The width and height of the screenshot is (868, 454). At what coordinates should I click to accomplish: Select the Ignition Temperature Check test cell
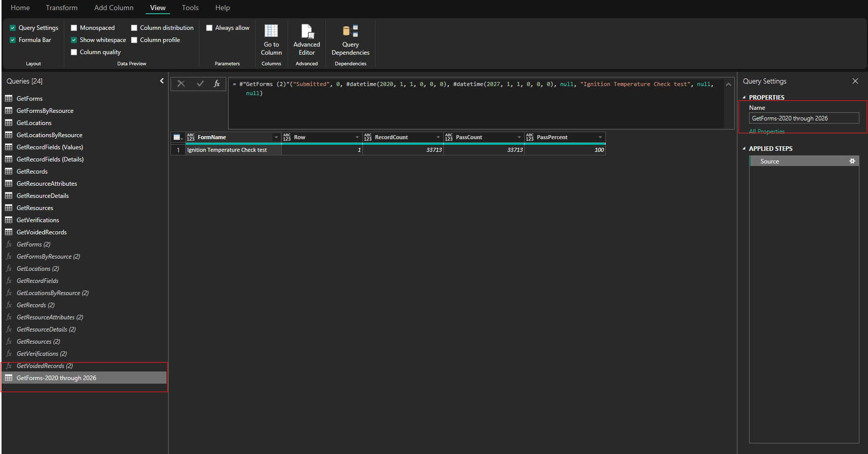[x=233, y=150]
